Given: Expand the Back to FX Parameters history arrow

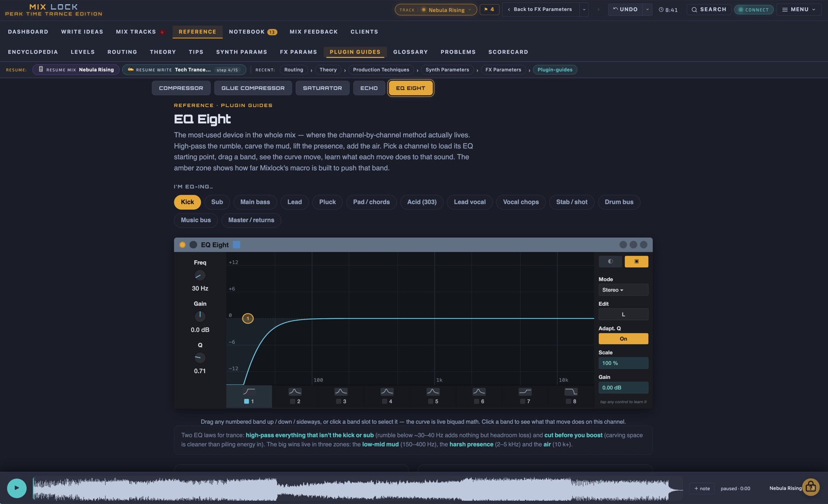Looking at the screenshot, I should tap(584, 10).
